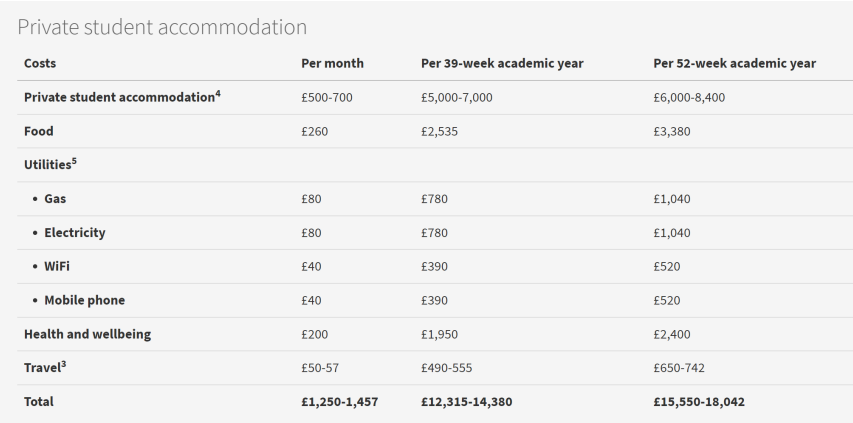
Task: Open footnote 4 beside Private student accommodation
Action: 218,94
